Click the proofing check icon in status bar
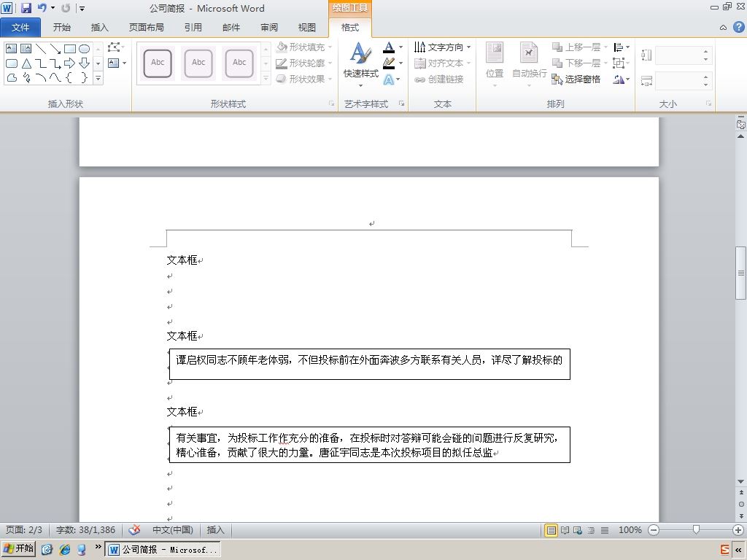Viewport: 747px width, 560px height. 134,529
